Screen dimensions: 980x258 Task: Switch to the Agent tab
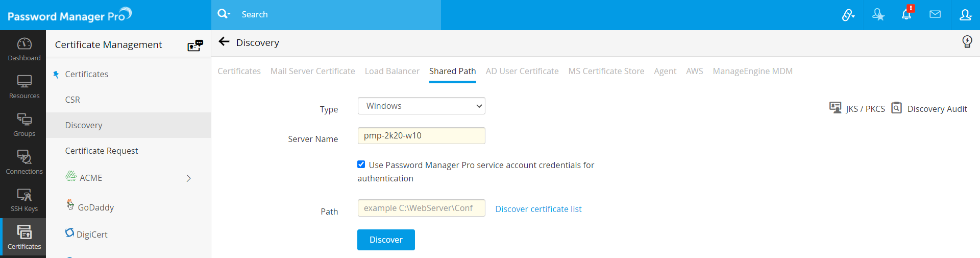point(665,71)
